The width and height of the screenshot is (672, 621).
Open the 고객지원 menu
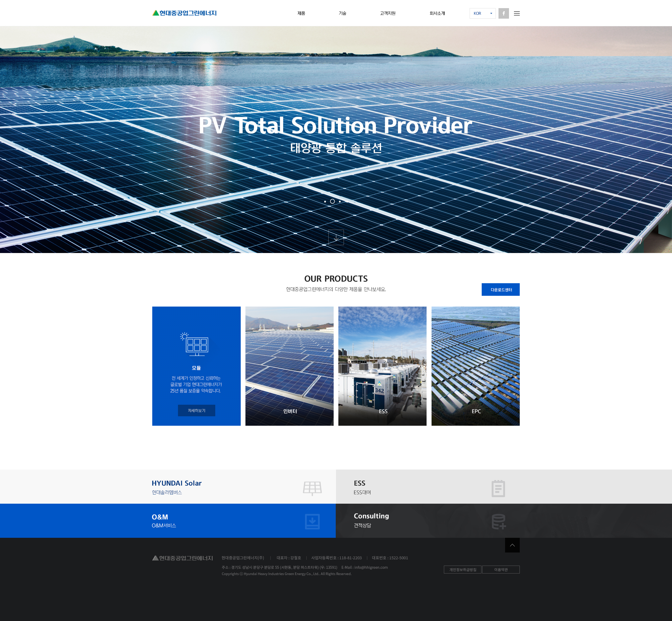pos(388,13)
